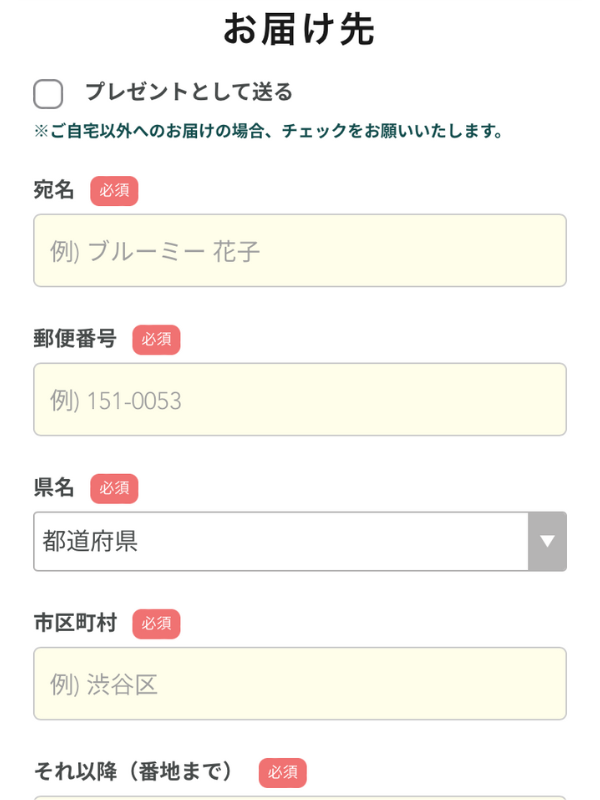Viewport: 600px width, 800px height.
Task: Focus the 宛名 name input field
Action: click(300, 251)
